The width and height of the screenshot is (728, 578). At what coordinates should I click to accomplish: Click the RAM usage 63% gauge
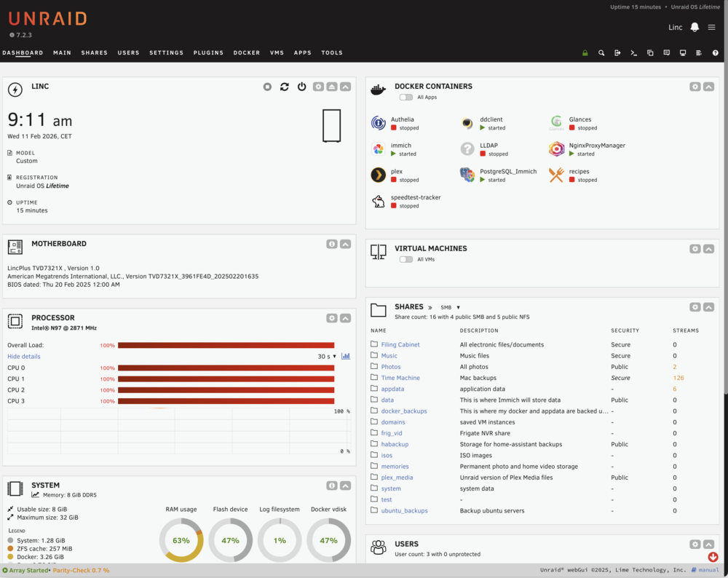181,540
